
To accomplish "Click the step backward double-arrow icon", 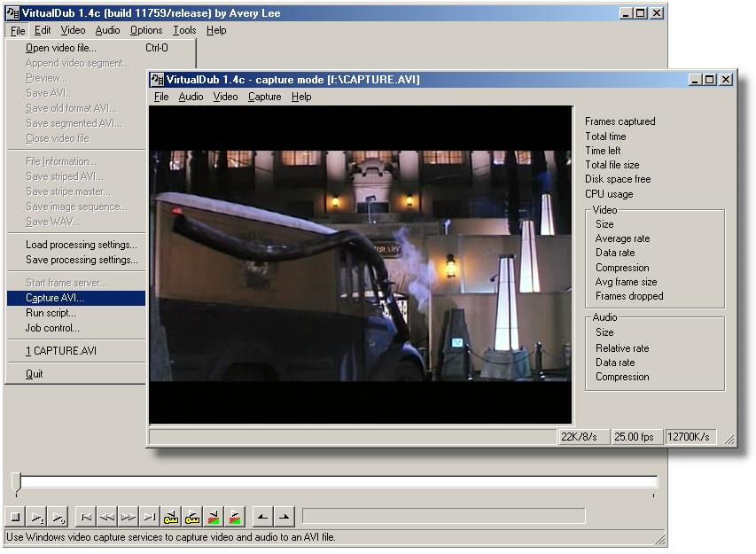I will coord(107,517).
